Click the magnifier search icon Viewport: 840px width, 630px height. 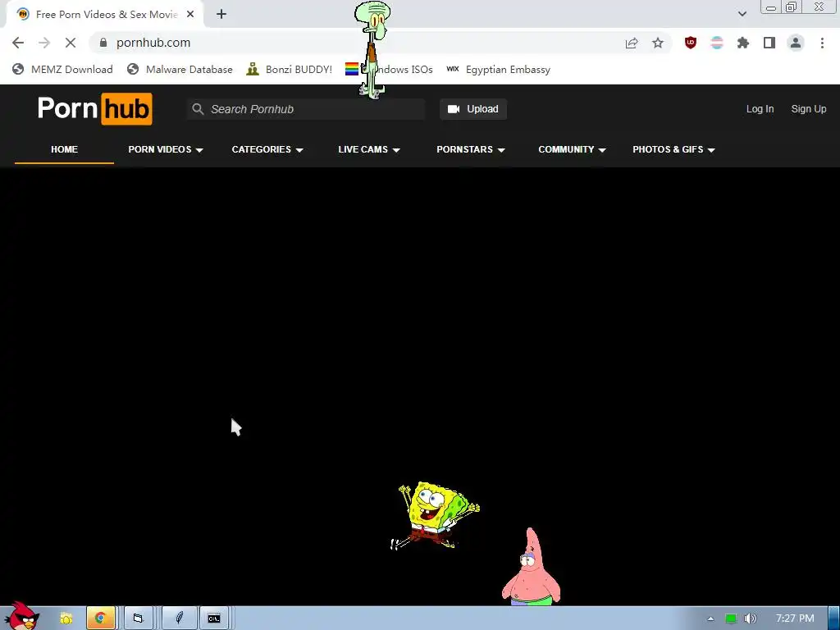[198, 109]
